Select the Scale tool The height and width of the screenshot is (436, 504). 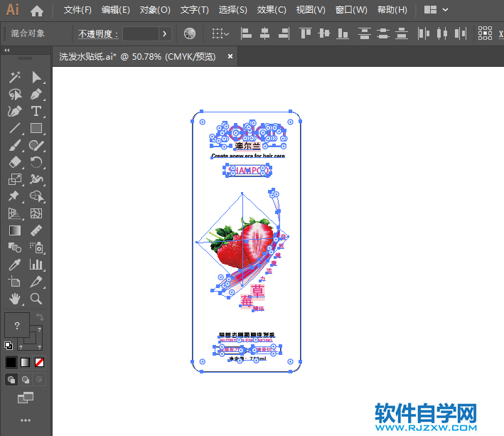pyautogui.click(x=15, y=179)
